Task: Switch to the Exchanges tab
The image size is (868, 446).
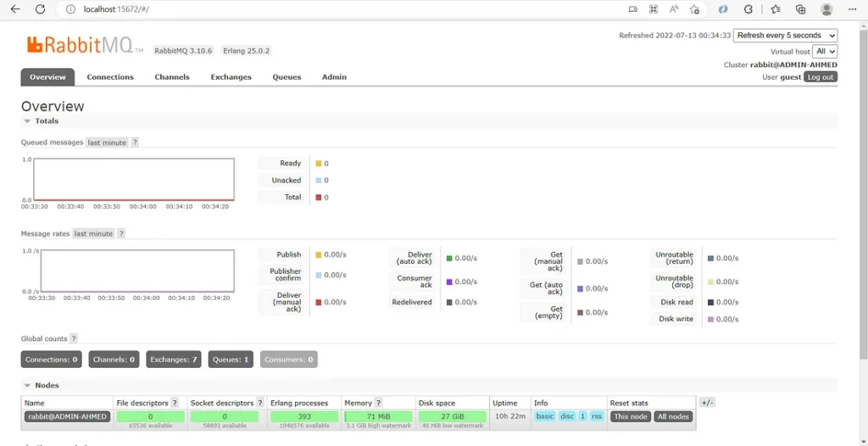Action: (x=231, y=77)
